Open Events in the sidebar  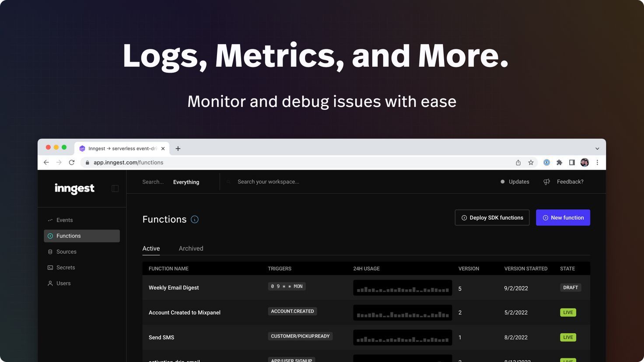coord(82,220)
